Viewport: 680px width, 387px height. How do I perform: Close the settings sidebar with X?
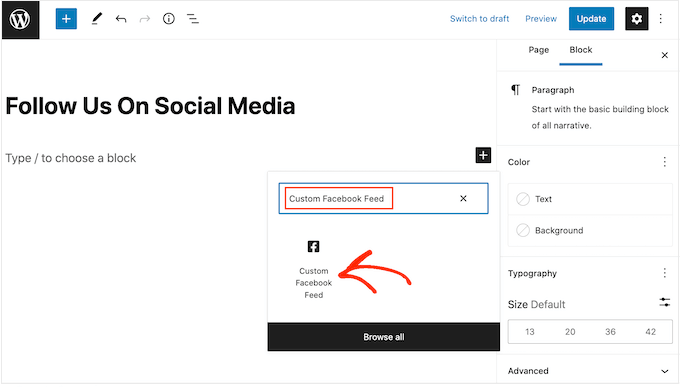pyautogui.click(x=664, y=55)
